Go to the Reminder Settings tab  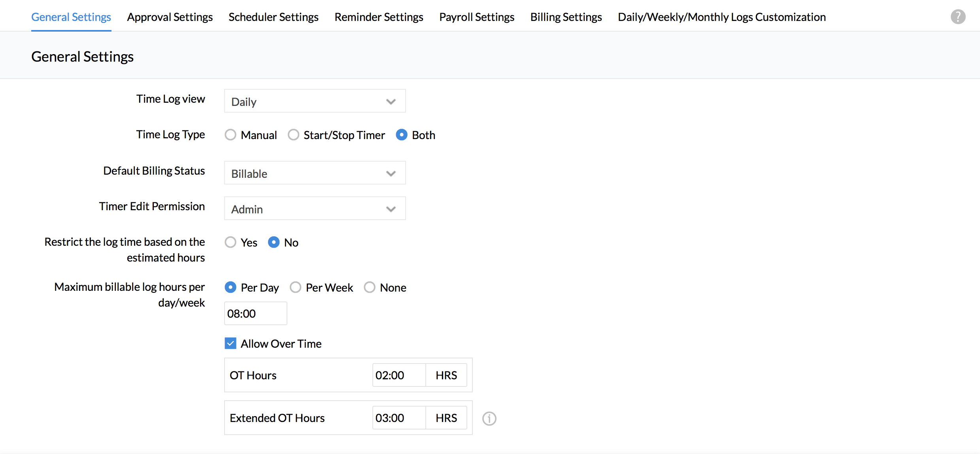click(379, 17)
